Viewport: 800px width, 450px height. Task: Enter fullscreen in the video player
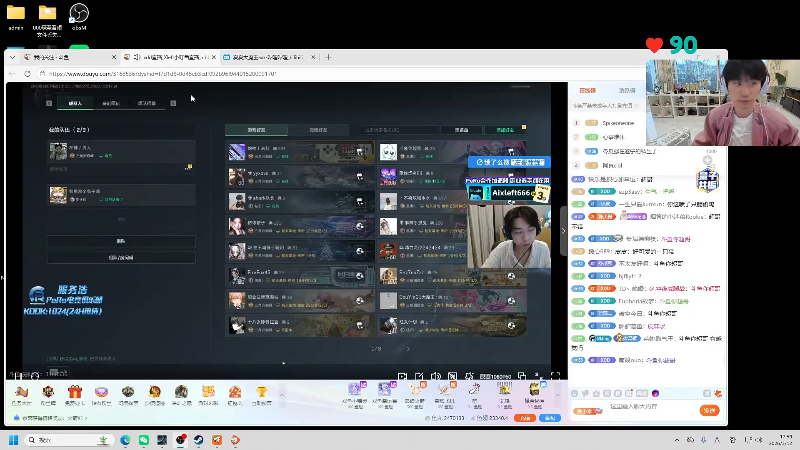[x=556, y=376]
